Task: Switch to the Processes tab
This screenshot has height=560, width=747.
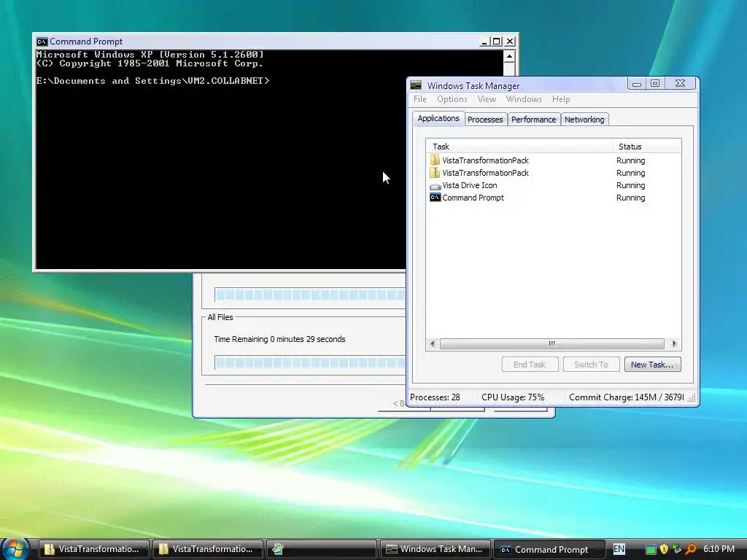Action: 485,120
